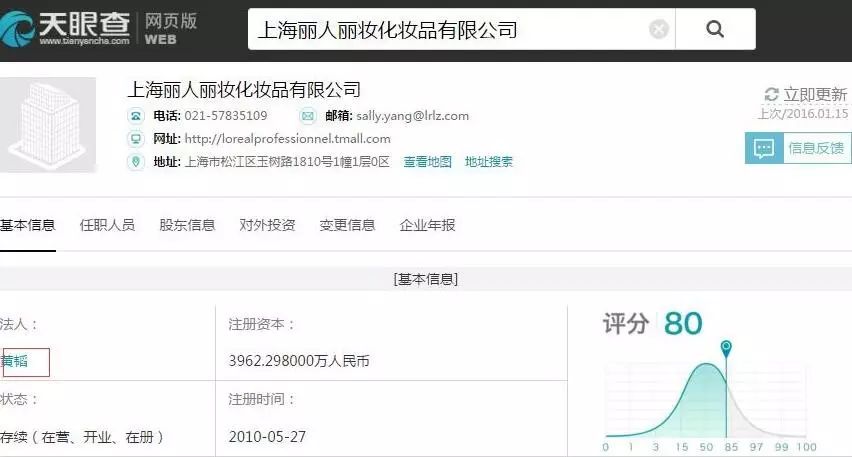The width and height of the screenshot is (852, 457).
Task: Click the score marker on the chart
Action: (726, 348)
